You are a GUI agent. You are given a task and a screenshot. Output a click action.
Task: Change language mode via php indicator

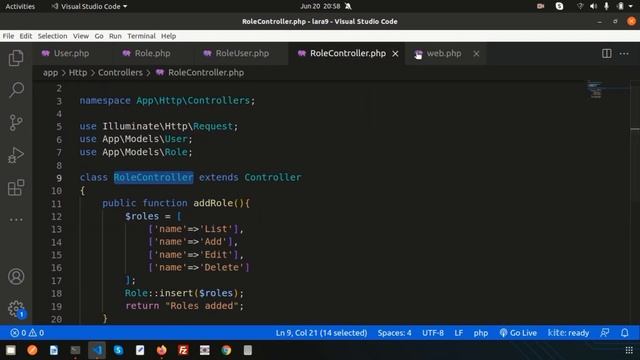(x=480, y=333)
